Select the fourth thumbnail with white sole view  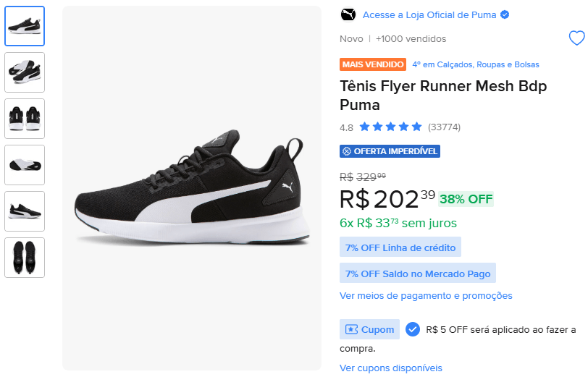(x=25, y=165)
